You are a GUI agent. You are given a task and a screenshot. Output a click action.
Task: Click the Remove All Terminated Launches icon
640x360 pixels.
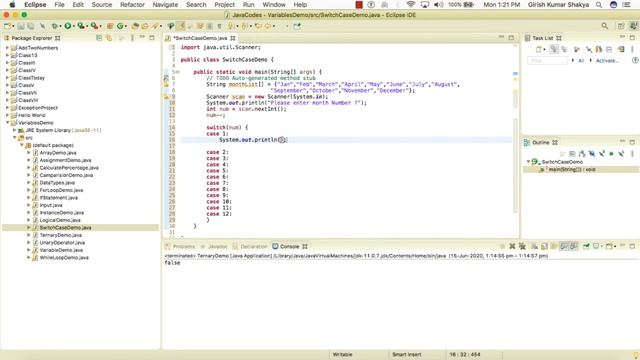pyautogui.click(x=522, y=246)
